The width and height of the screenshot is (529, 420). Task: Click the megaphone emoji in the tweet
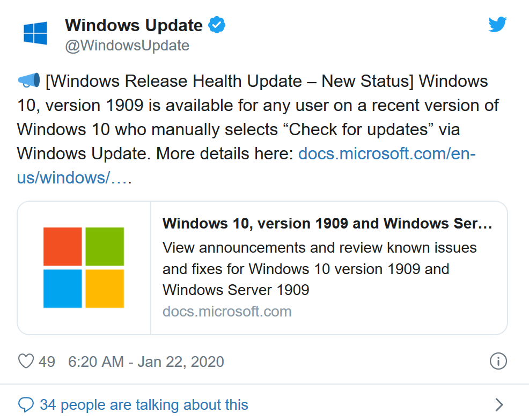click(29, 81)
